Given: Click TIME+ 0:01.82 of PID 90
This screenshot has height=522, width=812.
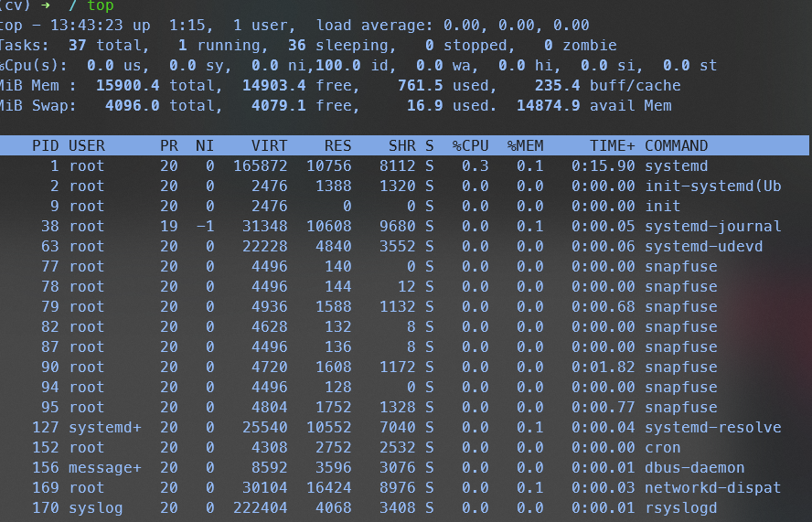Looking at the screenshot, I should click(604, 368).
